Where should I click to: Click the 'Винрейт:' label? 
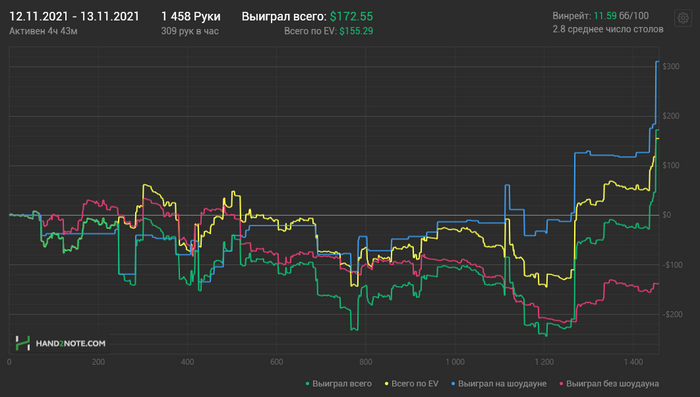[571, 16]
